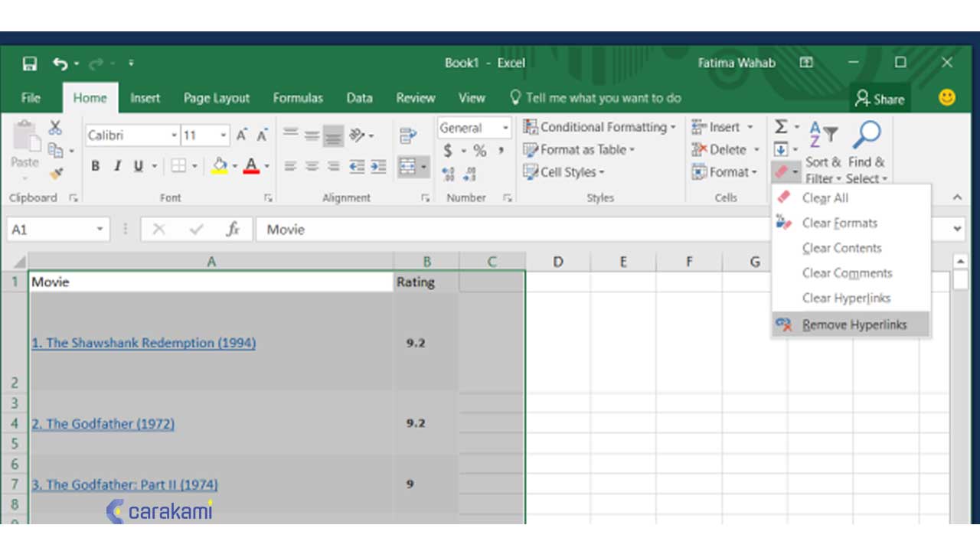Toggle Underline formatting on the selection
This screenshot has height=551, width=980.
tap(139, 165)
